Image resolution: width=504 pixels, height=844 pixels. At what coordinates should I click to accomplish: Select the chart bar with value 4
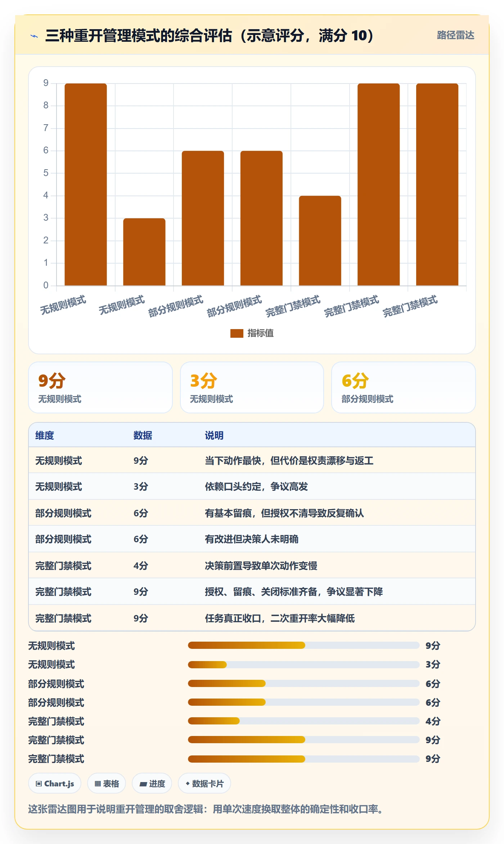(x=320, y=241)
